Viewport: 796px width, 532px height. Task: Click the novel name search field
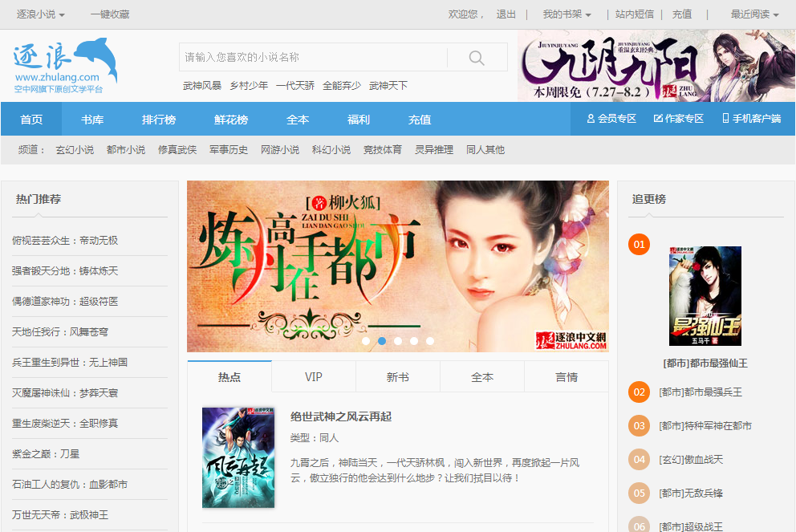[313, 57]
